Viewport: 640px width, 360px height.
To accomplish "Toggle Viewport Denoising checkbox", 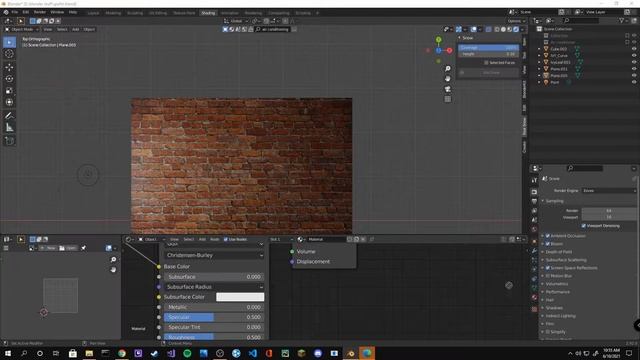I will click(x=584, y=226).
